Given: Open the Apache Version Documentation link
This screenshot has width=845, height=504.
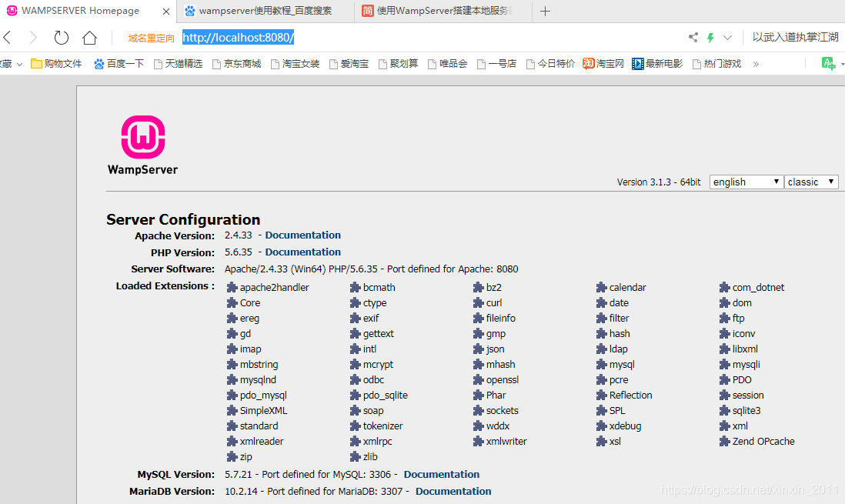Looking at the screenshot, I should (x=303, y=235).
